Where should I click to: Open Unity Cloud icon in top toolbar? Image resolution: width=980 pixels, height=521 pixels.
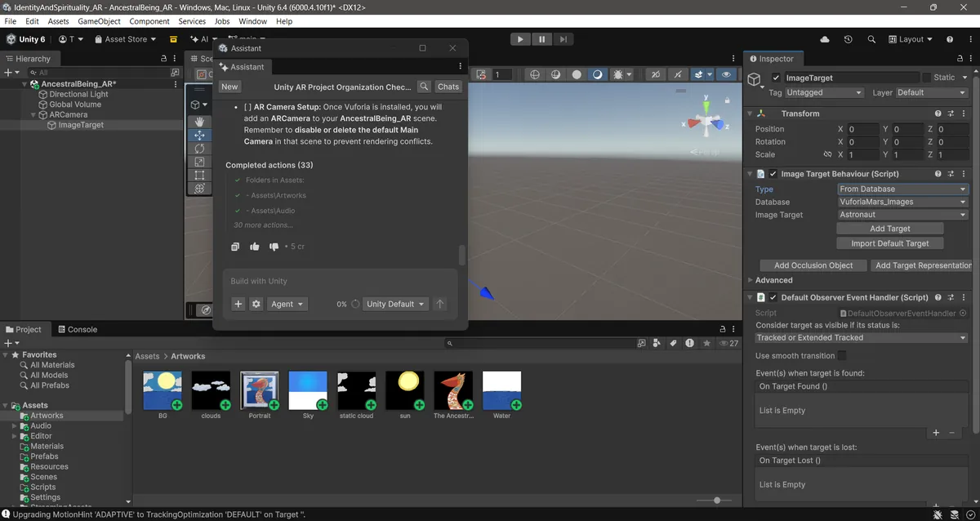[825, 39]
